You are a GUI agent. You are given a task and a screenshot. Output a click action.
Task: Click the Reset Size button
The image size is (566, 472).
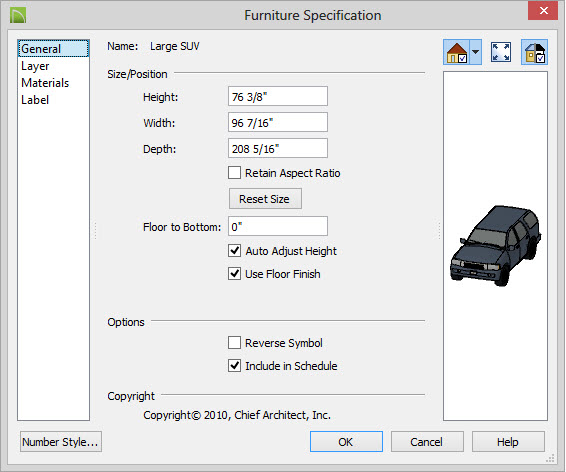point(265,198)
